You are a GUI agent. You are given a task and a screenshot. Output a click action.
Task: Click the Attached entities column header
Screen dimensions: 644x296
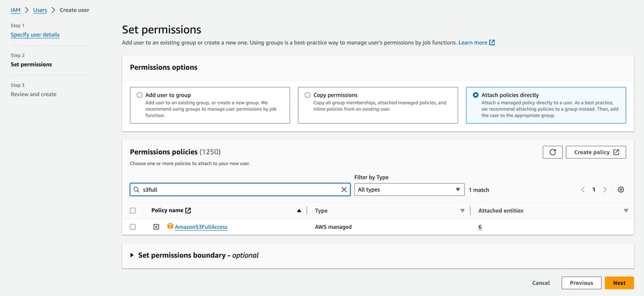pos(501,211)
